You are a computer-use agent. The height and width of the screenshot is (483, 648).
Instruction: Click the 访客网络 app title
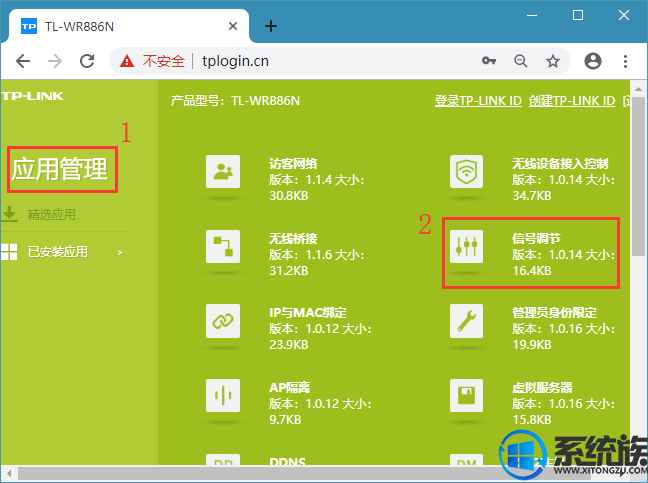click(293, 164)
